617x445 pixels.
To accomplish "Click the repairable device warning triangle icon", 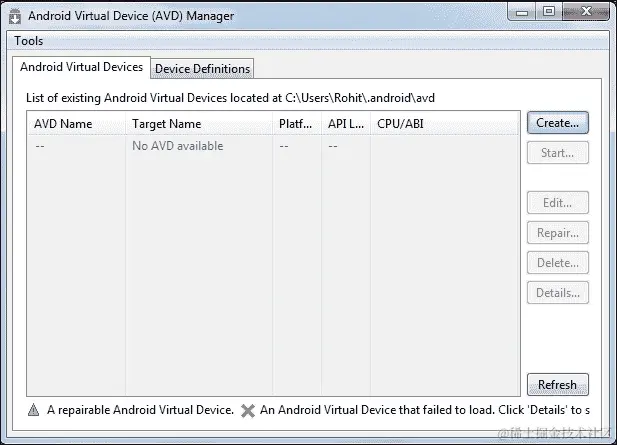I will pyautogui.click(x=34, y=410).
